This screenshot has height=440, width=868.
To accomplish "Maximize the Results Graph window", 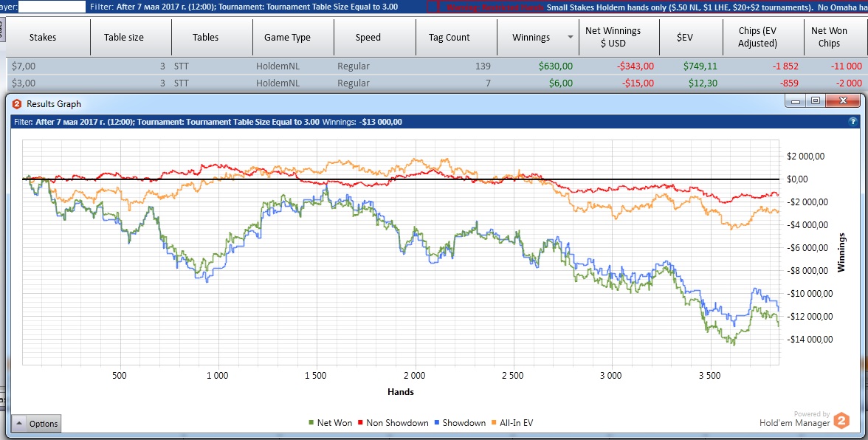I will [816, 100].
